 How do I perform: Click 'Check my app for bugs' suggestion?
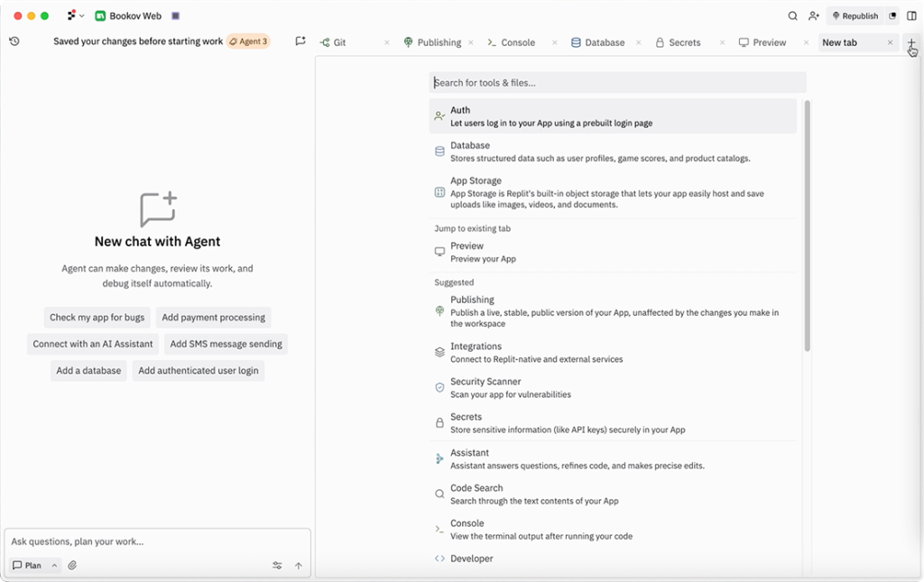coord(97,318)
